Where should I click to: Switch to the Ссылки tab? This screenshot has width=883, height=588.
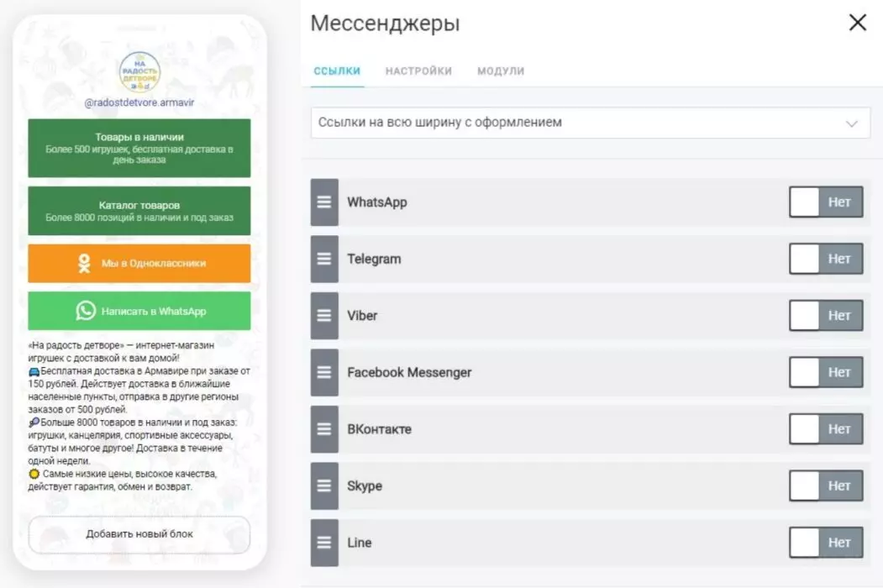point(337,71)
